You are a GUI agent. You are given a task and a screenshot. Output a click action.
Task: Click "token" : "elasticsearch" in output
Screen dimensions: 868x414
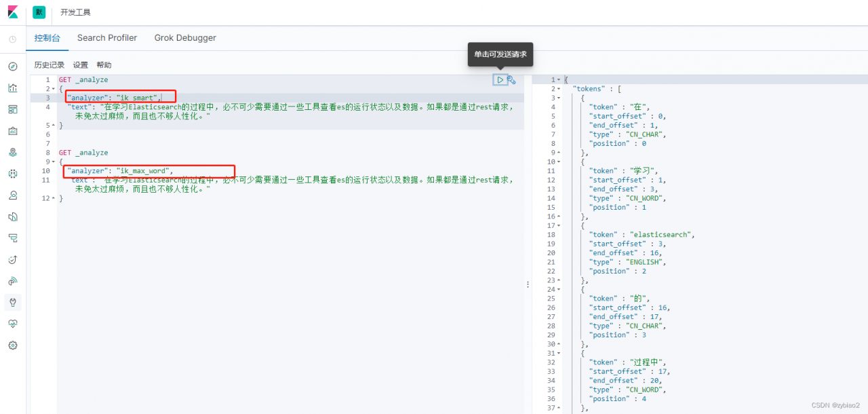[x=643, y=235]
